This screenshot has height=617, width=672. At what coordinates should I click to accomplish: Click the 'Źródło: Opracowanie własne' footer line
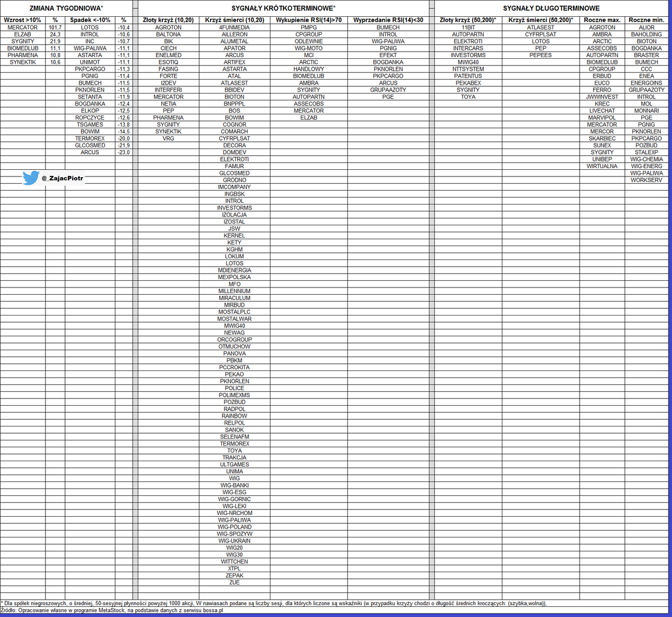[111, 610]
